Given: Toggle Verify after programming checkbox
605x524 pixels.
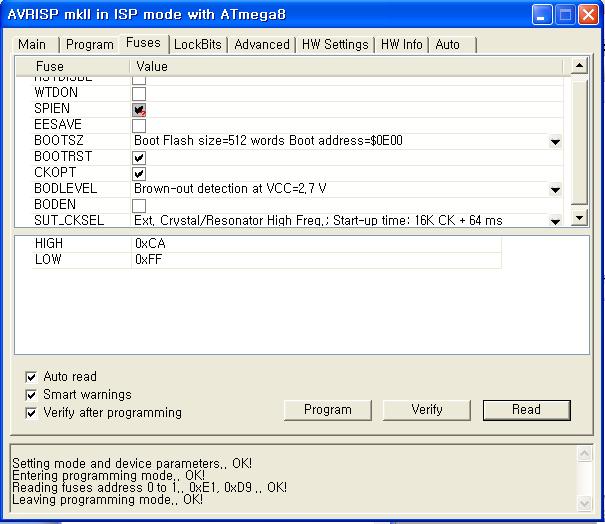Looking at the screenshot, I should point(31,413).
